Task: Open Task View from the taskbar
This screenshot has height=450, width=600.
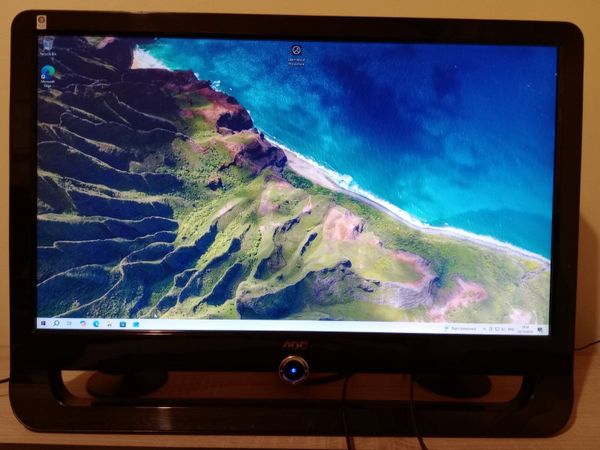Action: point(70,323)
